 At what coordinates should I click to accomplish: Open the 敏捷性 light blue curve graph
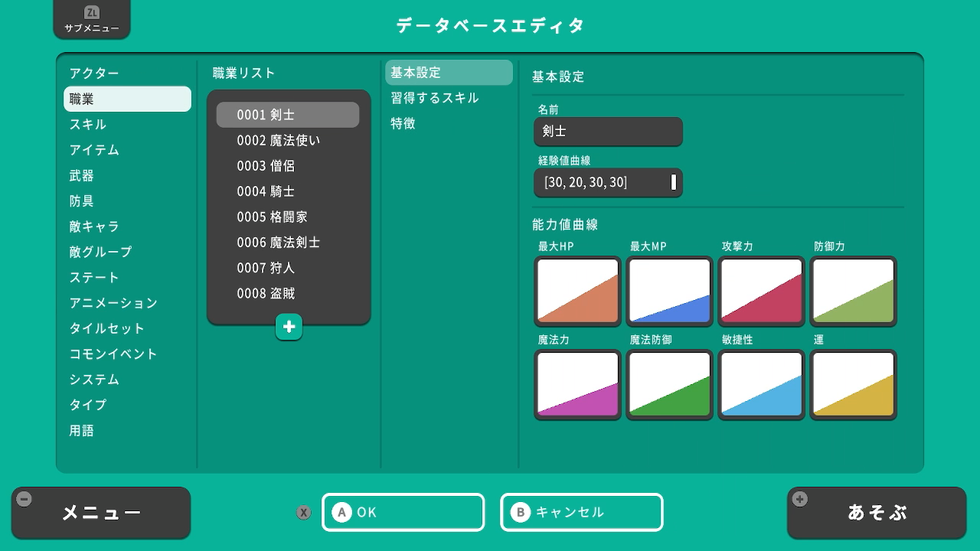[761, 384]
